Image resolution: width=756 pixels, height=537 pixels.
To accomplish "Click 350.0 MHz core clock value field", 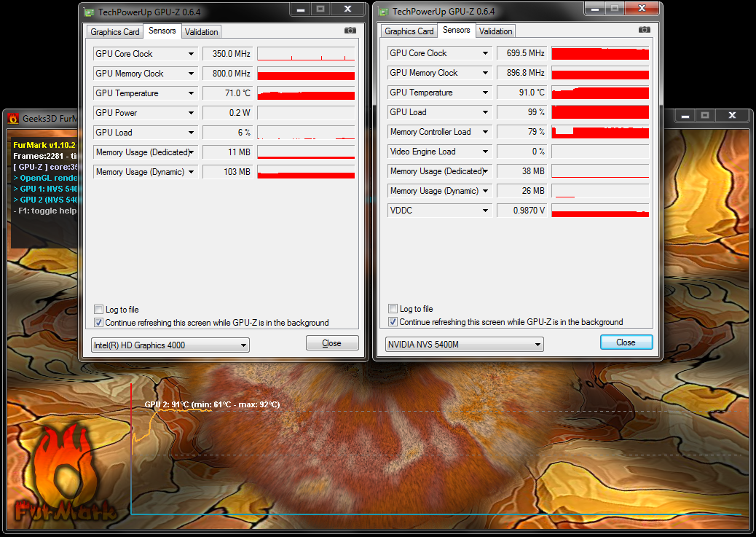I will 228,54.
